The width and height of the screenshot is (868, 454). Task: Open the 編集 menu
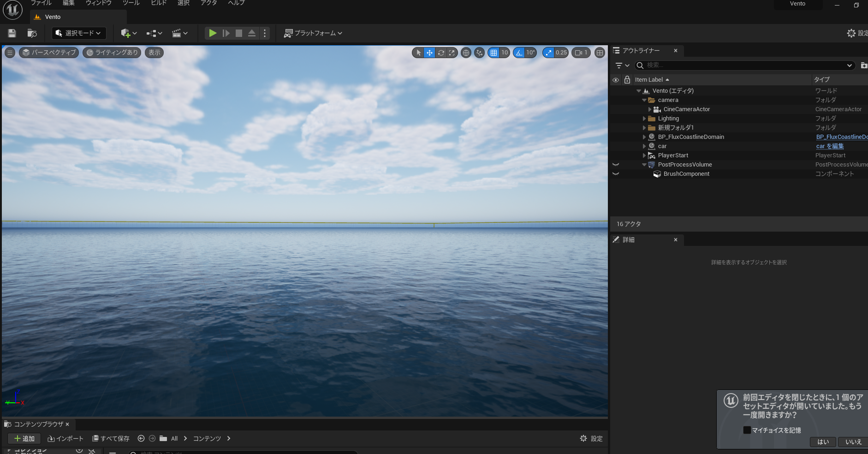(69, 3)
